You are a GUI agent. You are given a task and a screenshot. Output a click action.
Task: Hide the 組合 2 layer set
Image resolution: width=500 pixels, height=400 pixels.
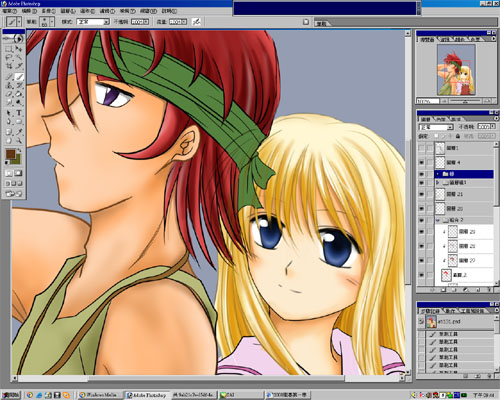pyautogui.click(x=421, y=220)
